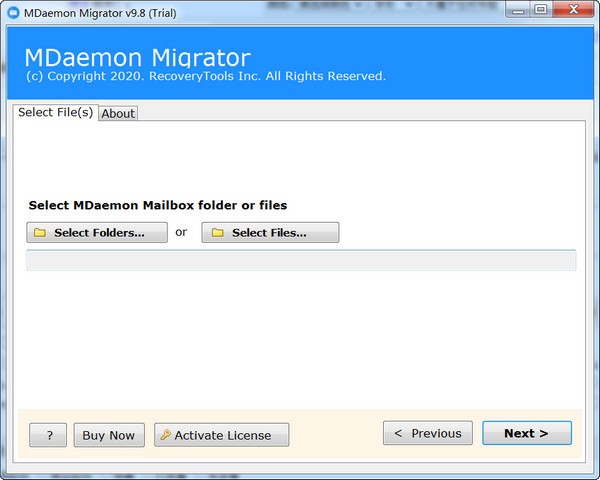This screenshot has height=480, width=600.
Task: Switch to the Select File(s) tab
Action: (x=55, y=113)
